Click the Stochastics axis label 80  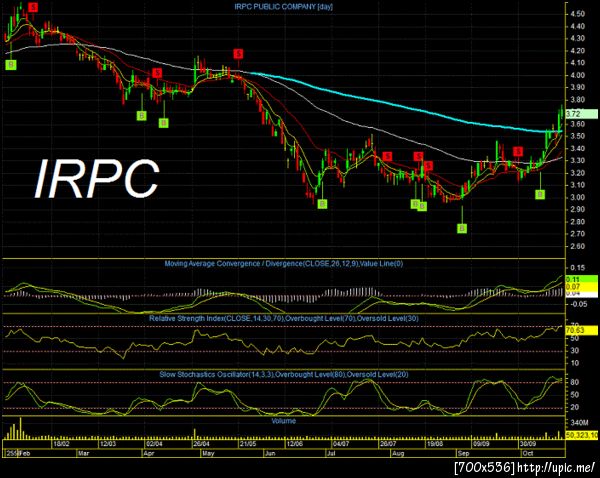pyautogui.click(x=574, y=382)
